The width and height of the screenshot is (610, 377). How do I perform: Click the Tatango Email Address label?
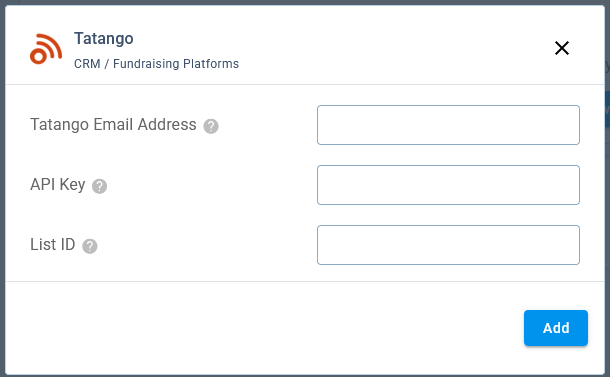(x=113, y=125)
